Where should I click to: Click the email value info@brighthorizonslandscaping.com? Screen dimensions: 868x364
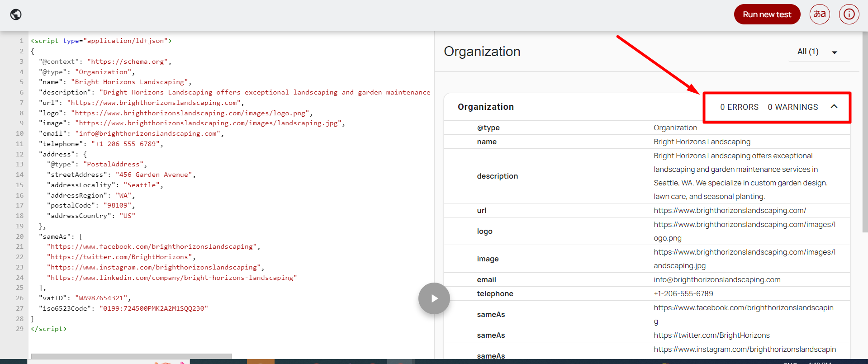717,280
